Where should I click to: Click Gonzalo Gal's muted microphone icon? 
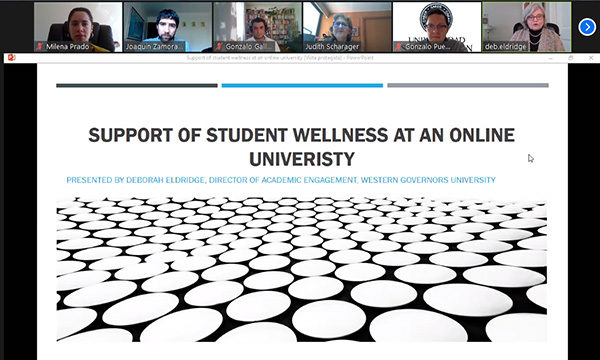pyautogui.click(x=219, y=47)
